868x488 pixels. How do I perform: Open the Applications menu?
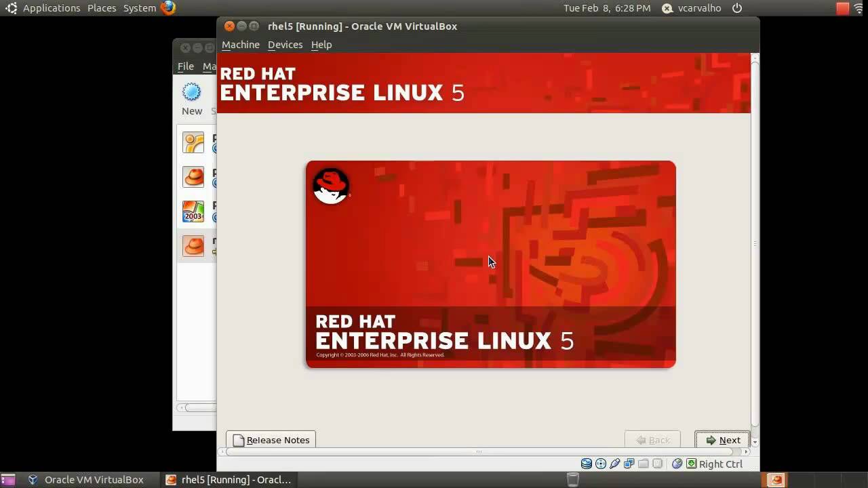click(x=52, y=8)
